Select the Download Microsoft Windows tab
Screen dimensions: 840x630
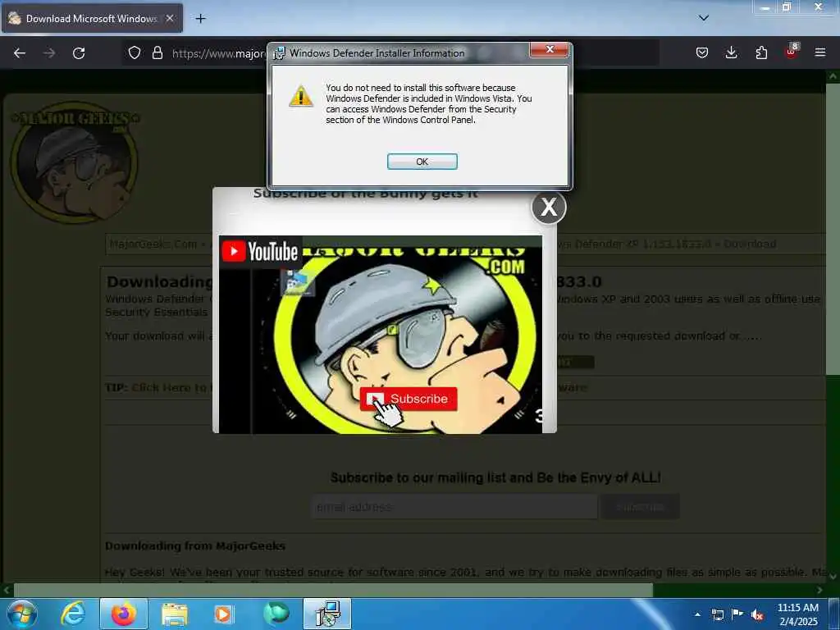(92, 18)
